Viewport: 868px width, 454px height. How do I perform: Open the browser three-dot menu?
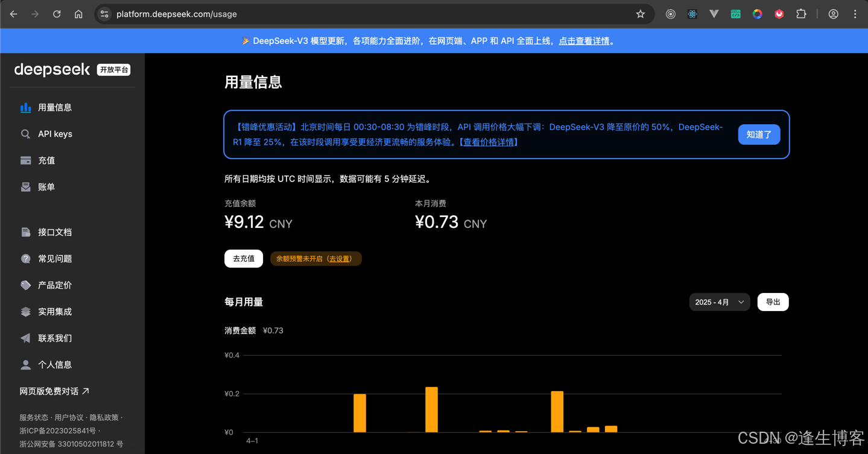click(x=855, y=14)
